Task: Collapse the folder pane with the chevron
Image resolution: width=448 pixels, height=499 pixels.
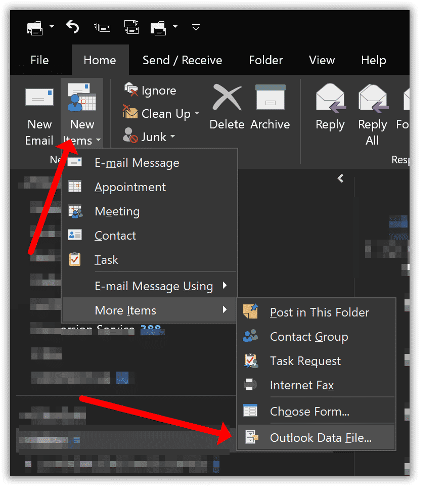Action: point(341,178)
